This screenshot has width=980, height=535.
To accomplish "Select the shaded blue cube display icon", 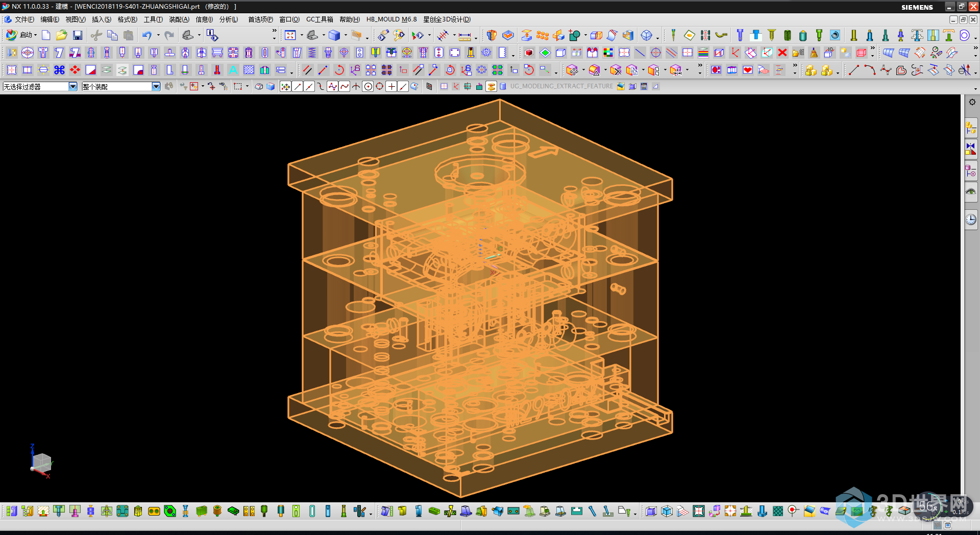I will tap(334, 35).
